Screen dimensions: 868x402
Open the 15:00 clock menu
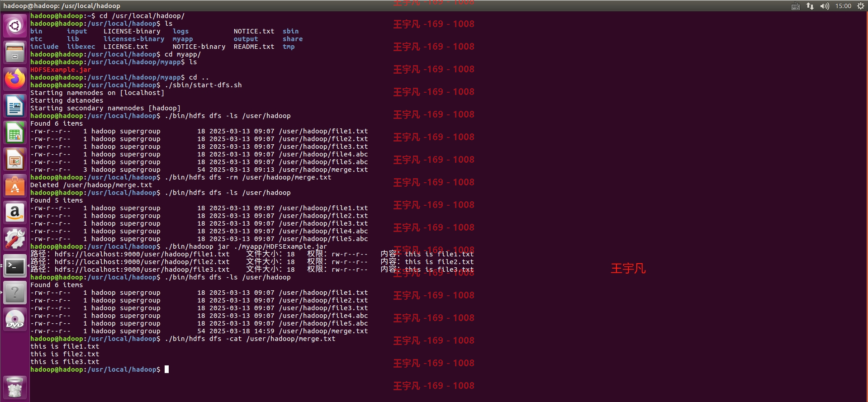843,6
